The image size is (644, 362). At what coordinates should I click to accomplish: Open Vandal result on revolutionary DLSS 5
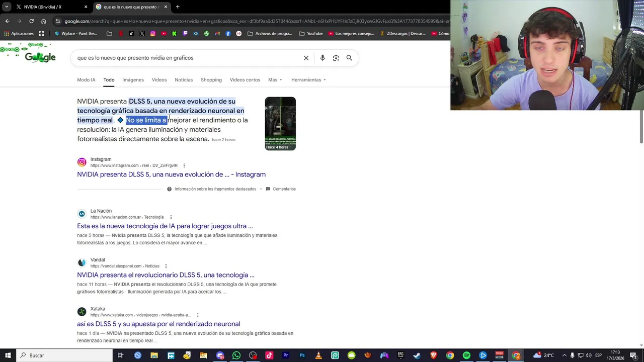coord(166,275)
